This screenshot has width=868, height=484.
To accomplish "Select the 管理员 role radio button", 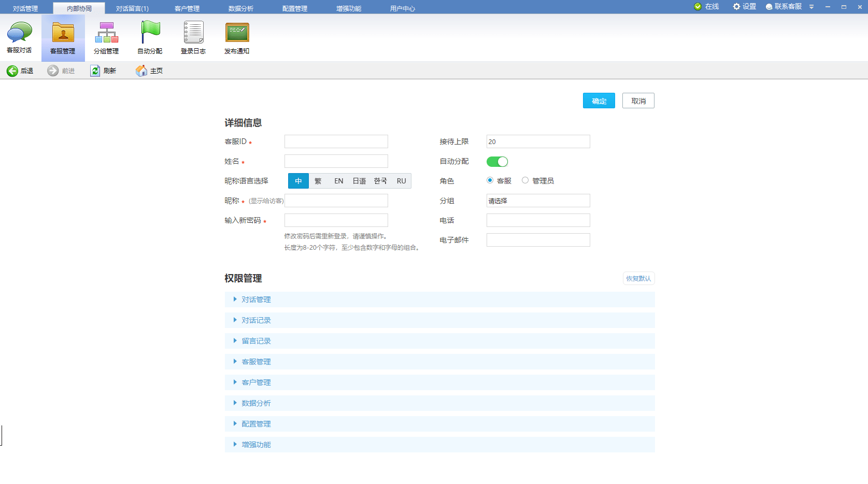I will pyautogui.click(x=525, y=180).
